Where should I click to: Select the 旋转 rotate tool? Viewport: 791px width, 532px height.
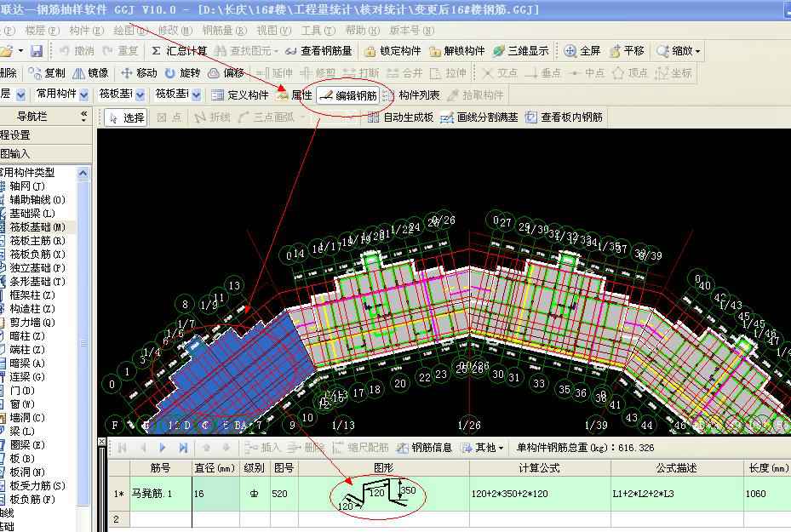coord(182,73)
